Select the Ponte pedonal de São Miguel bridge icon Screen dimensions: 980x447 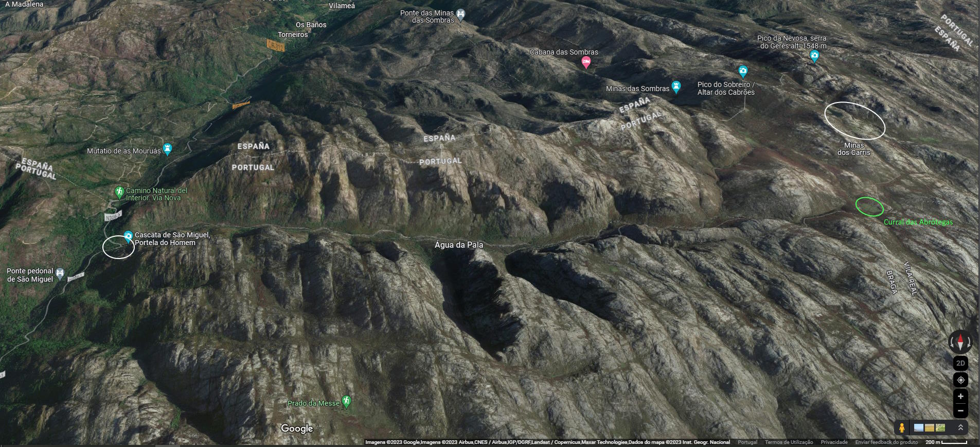(60, 273)
